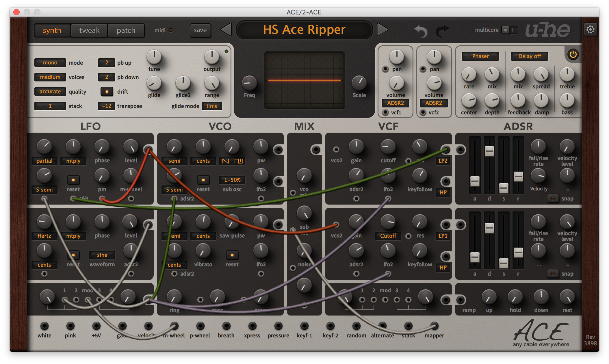Click the redo arrow icon

tap(442, 31)
